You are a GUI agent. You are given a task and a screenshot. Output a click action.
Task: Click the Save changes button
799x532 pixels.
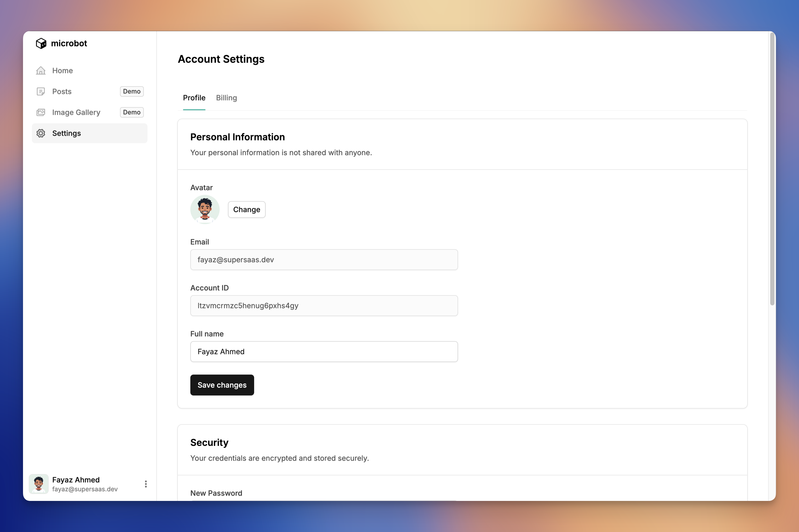pyautogui.click(x=222, y=385)
